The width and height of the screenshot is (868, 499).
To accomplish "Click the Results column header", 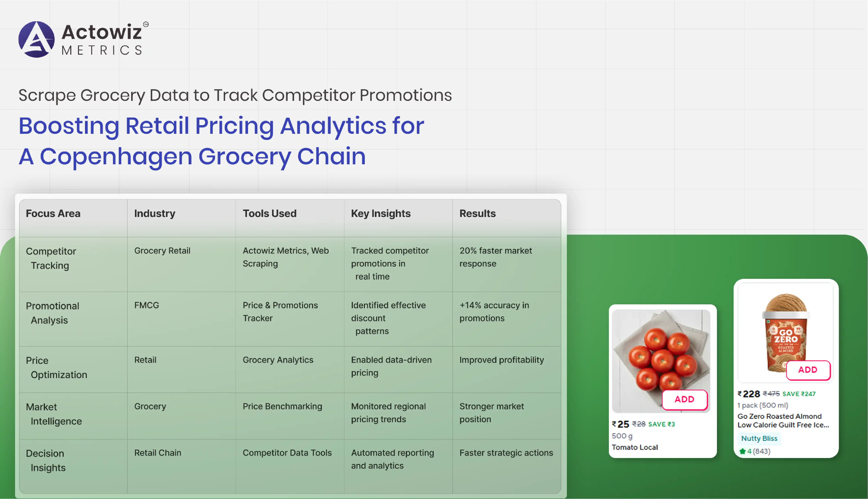I will 477,214.
